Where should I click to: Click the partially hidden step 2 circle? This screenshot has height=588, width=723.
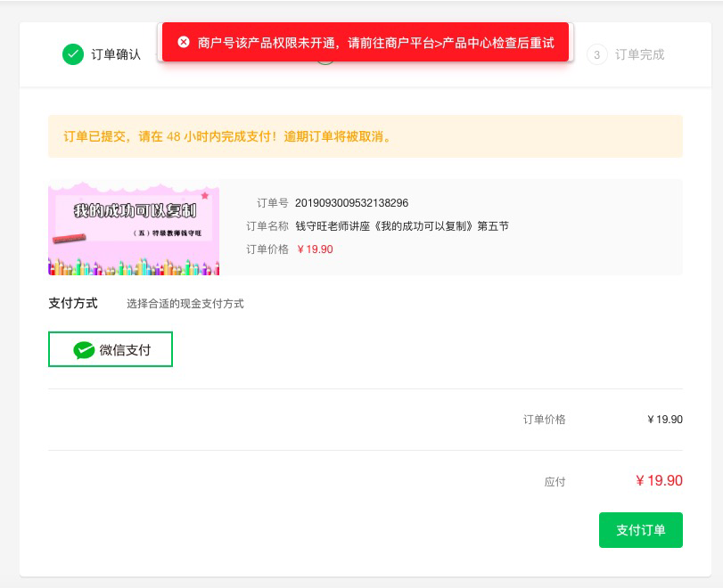326,62
